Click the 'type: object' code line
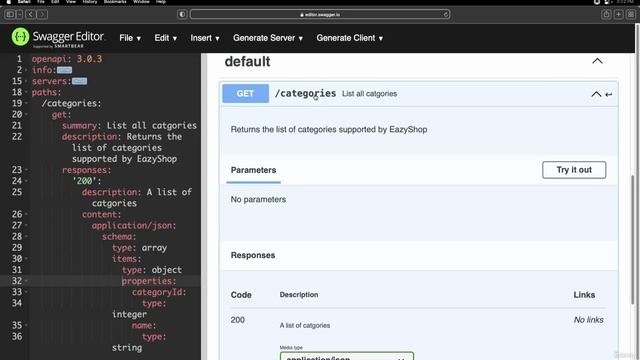 point(152,270)
